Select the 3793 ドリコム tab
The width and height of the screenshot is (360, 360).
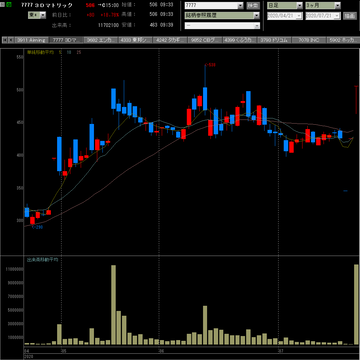tap(273, 40)
